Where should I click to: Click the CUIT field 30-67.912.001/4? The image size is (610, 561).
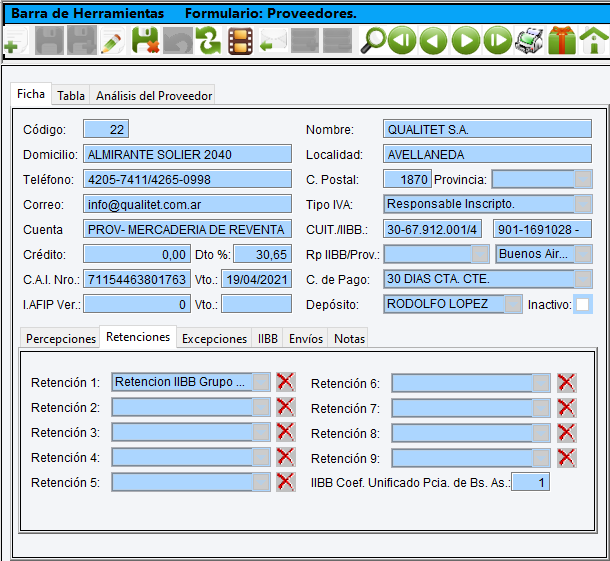[432, 229]
